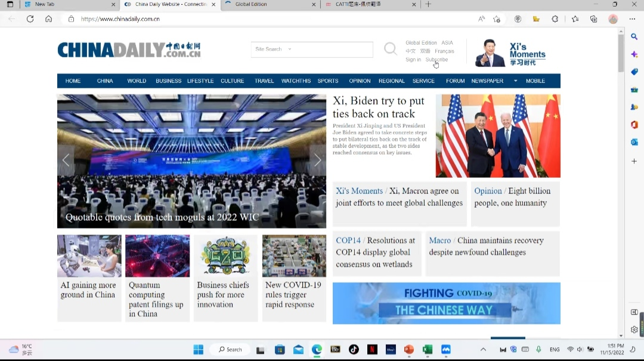Open the Quantum computing patent article thumbnail

tap(157, 256)
